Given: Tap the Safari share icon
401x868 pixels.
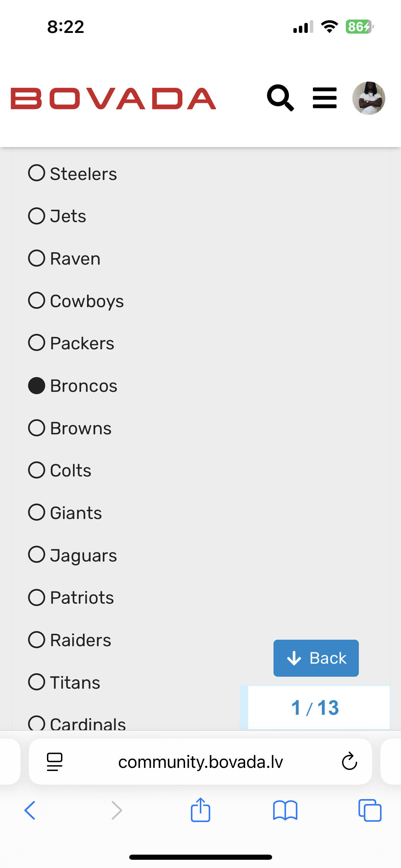Looking at the screenshot, I should (200, 810).
